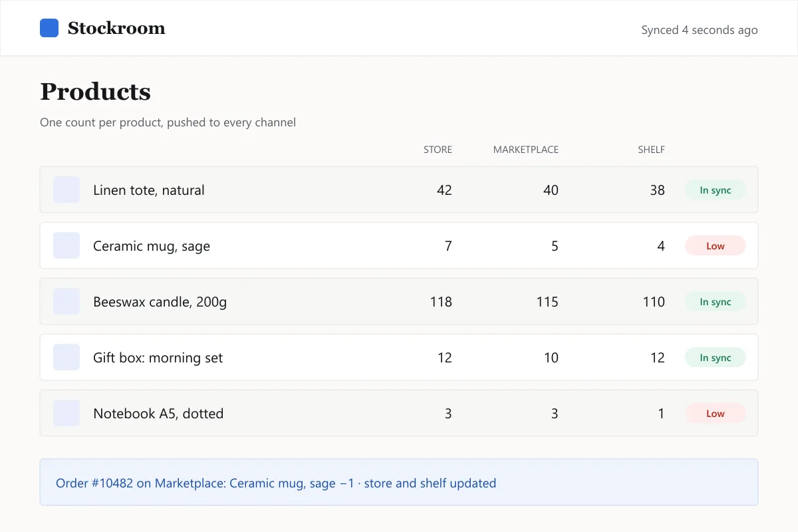Click the Order #10482 Marketplace notification banner
Image resolution: width=798 pixels, height=532 pixels.
[x=399, y=482]
